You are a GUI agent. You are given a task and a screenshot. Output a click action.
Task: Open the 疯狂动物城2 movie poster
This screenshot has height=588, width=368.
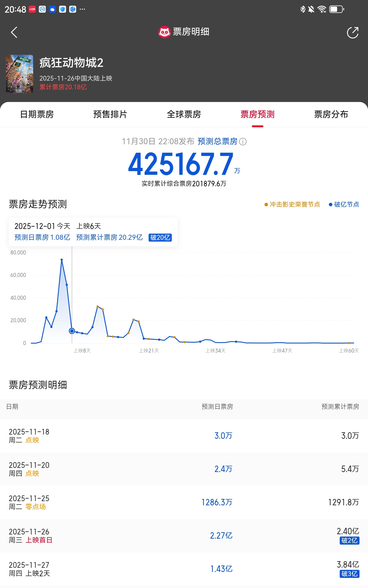click(x=20, y=74)
